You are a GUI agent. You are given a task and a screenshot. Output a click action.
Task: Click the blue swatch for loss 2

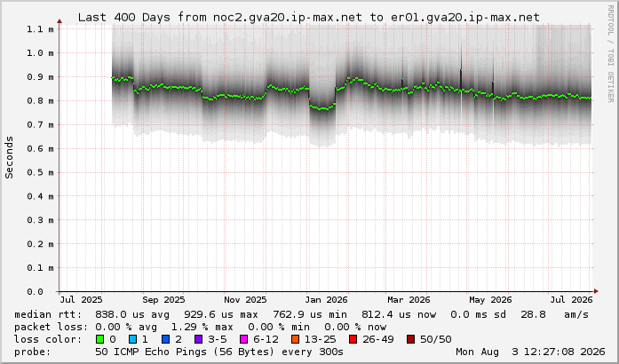[165, 339]
